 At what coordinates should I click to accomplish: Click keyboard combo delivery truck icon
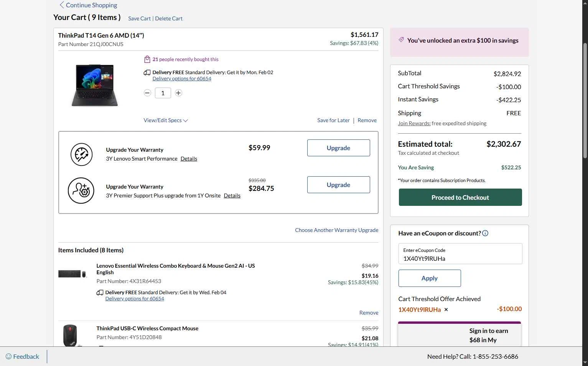(100, 293)
